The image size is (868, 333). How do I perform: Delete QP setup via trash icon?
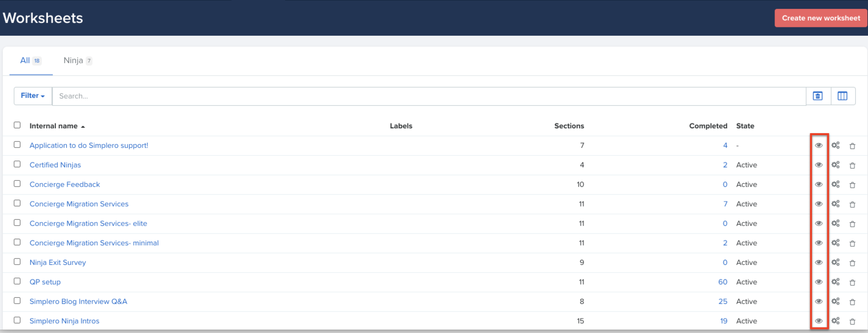pyautogui.click(x=852, y=283)
